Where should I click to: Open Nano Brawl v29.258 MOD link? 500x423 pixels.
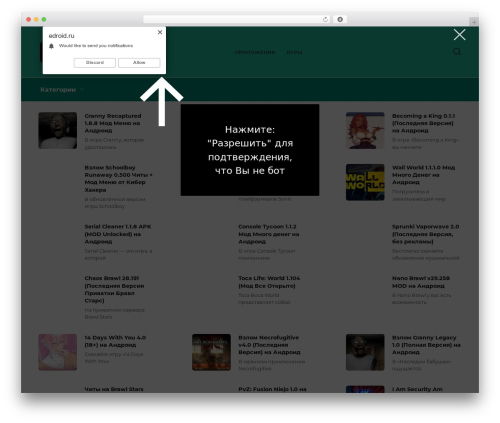tap(421, 282)
